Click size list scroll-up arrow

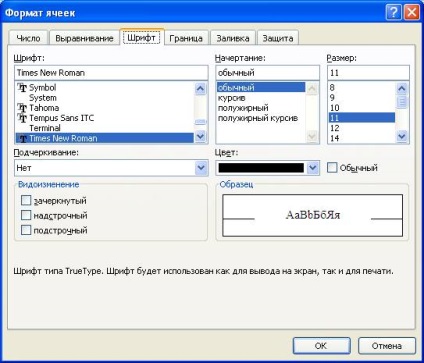(x=402, y=89)
